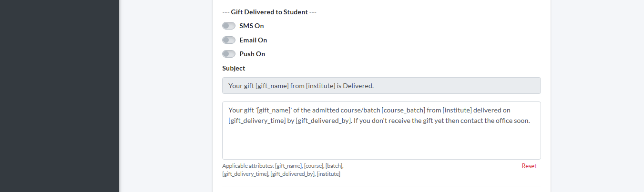Image resolution: width=644 pixels, height=192 pixels.
Task: Click [gift_delivery_time] in the message body
Action: (257, 121)
